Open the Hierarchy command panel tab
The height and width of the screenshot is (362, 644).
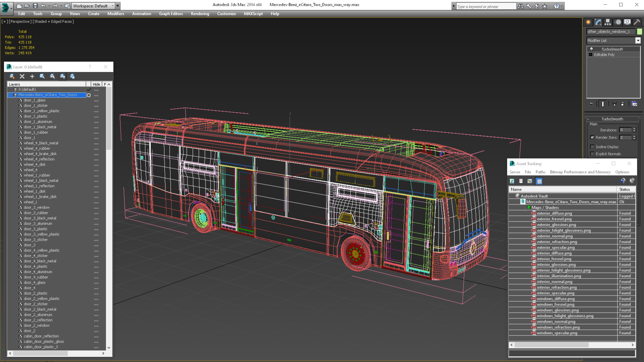tap(608, 22)
